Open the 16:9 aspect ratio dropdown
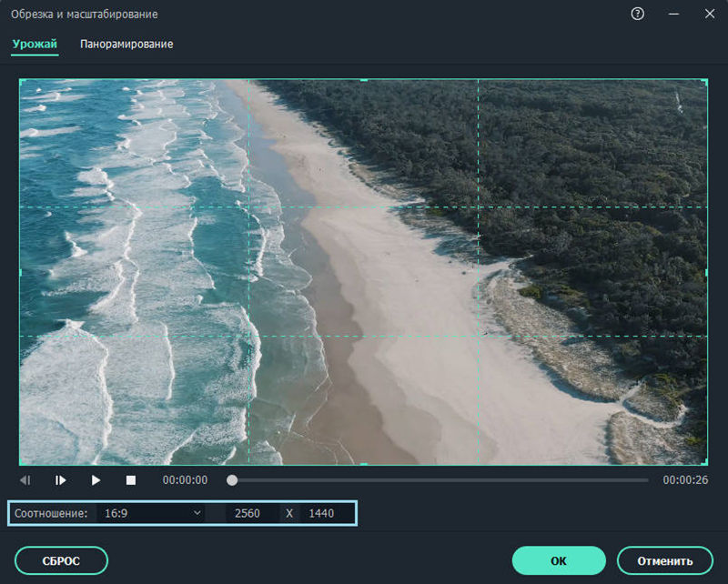The image size is (728, 584). pos(152,513)
